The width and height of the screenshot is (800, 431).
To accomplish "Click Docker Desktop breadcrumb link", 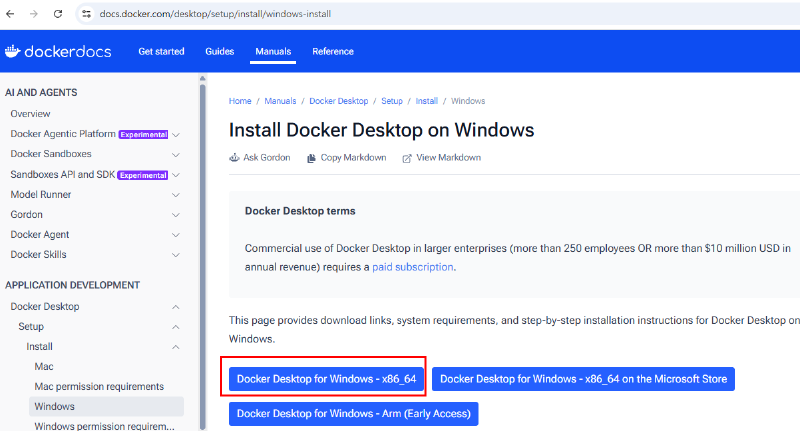I will [x=338, y=101].
